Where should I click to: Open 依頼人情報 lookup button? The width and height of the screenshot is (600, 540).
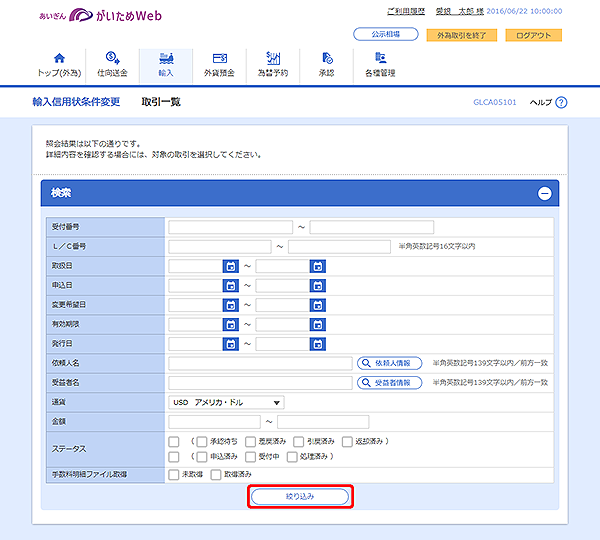(x=390, y=363)
